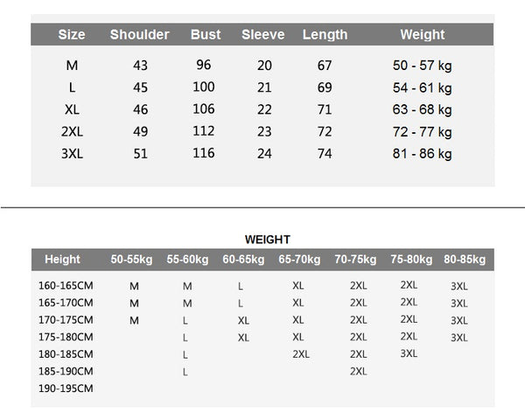Click the 175-180CM height row label
This screenshot has height=420, width=525.
[x=66, y=337]
